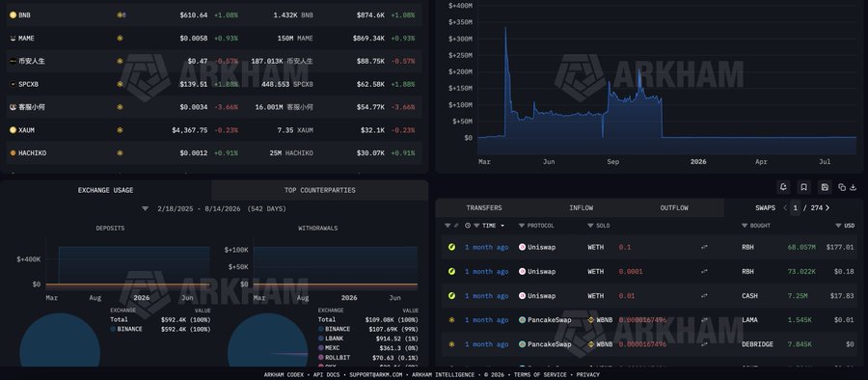This screenshot has width=868, height=380.
Task: Click the 币安人生 token name in holdings
Action: pos(32,61)
